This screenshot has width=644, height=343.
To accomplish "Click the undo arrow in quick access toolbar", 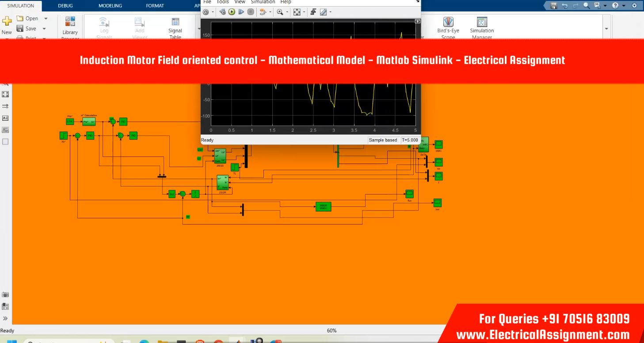I will point(564,6).
